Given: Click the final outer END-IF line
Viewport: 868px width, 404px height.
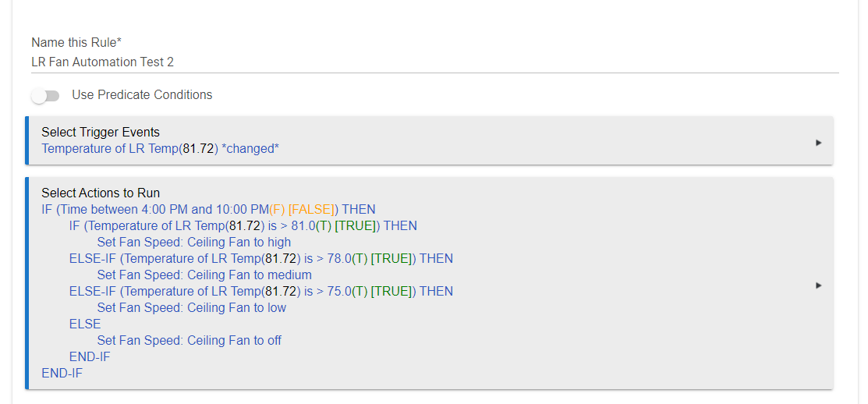Looking at the screenshot, I should tap(62, 373).
